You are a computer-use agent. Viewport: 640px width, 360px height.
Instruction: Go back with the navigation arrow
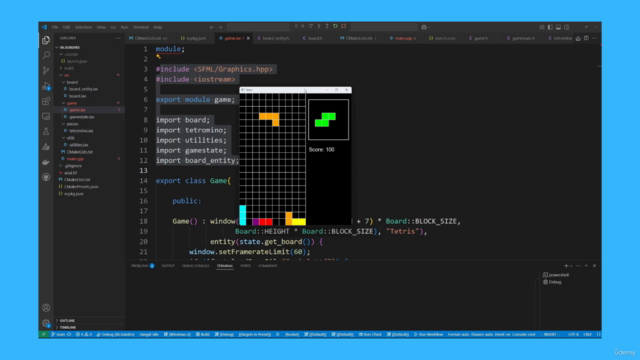pyautogui.click(x=212, y=27)
